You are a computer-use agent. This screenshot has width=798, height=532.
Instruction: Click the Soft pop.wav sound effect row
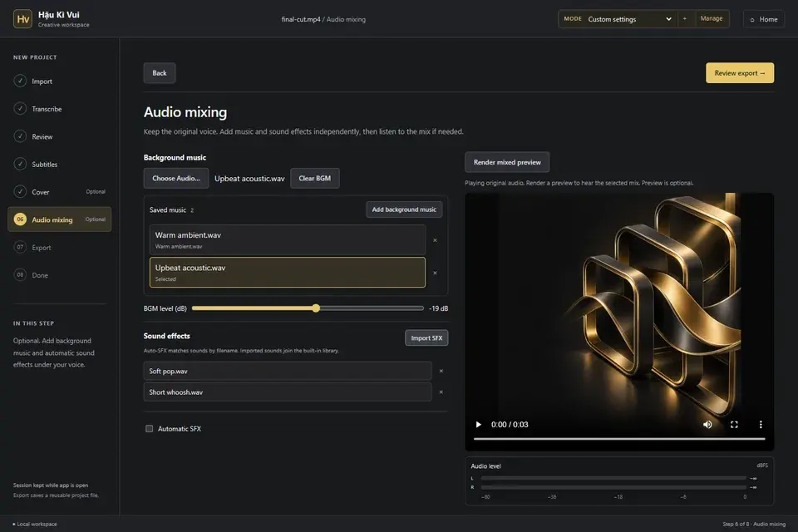pyautogui.click(x=288, y=371)
